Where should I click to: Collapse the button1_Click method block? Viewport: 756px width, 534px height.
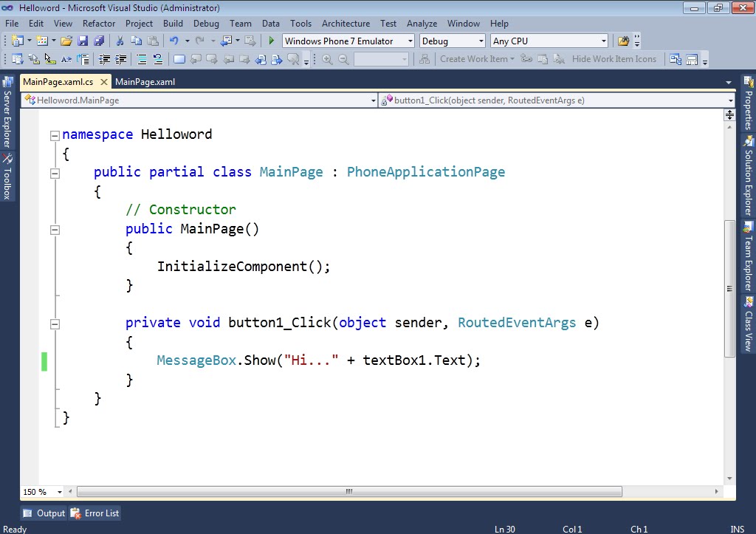point(55,324)
